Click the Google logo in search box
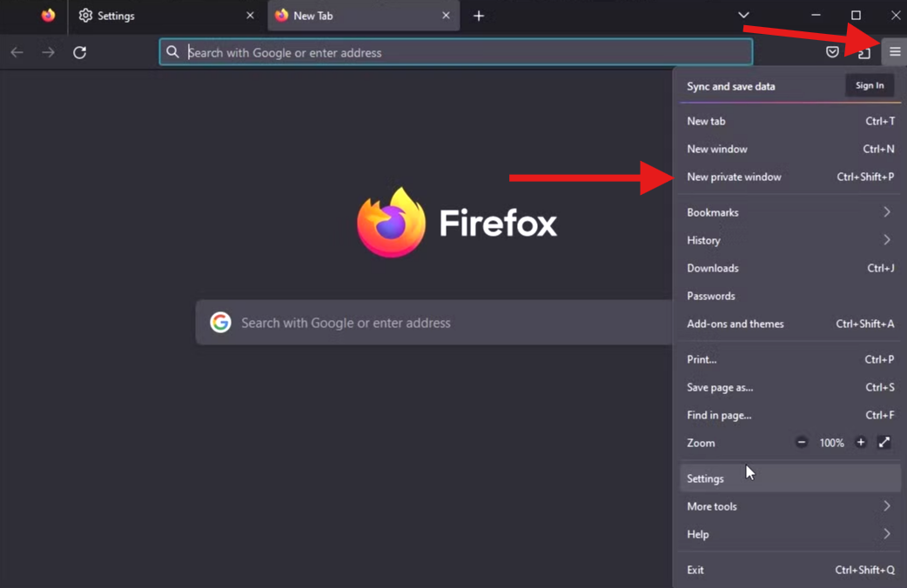This screenshot has width=907, height=588. tap(220, 322)
